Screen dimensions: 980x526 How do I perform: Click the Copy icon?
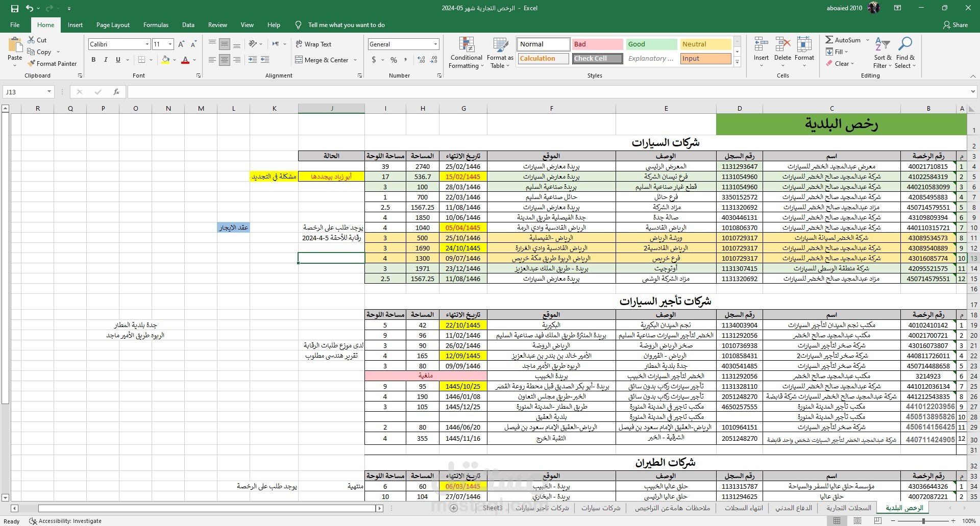31,52
